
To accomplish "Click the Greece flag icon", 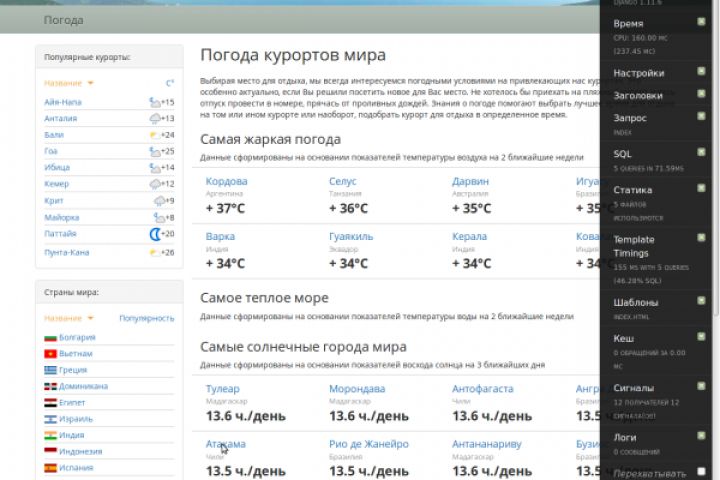I will (x=51, y=370).
